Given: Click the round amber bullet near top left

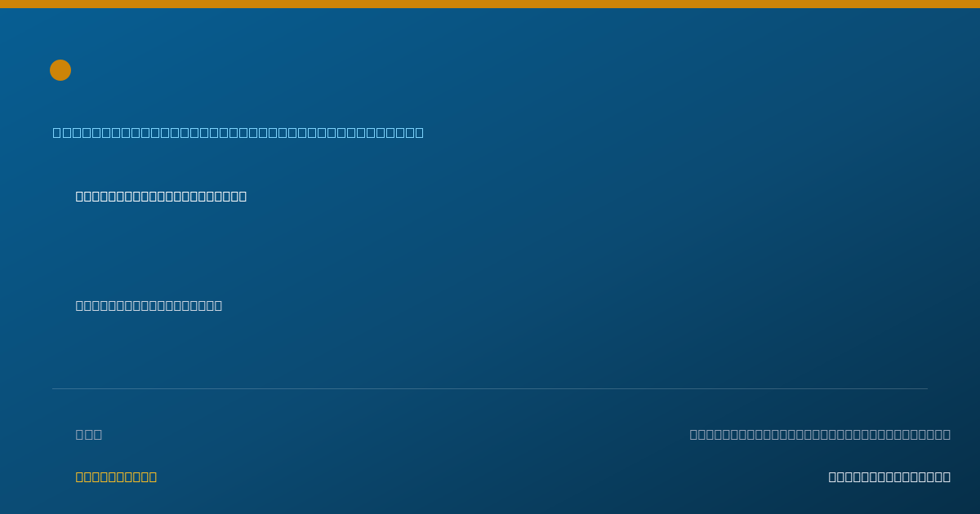Looking at the screenshot, I should pos(60,70).
